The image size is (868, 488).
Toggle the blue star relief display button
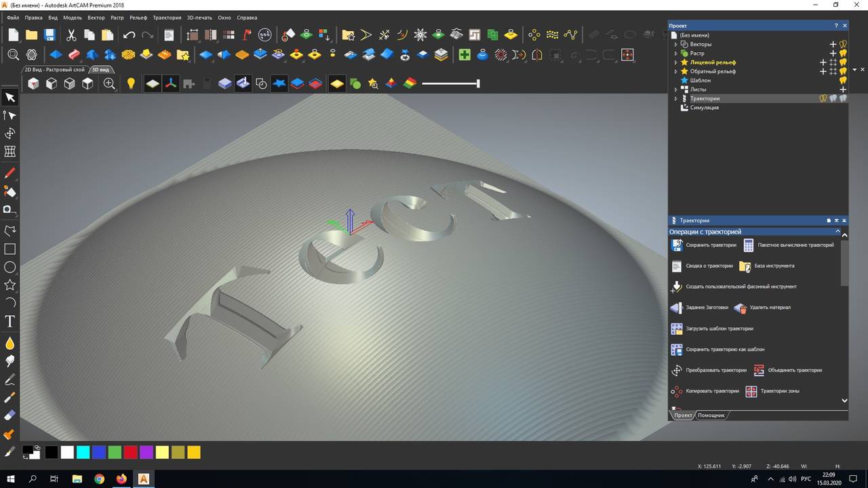coord(279,83)
